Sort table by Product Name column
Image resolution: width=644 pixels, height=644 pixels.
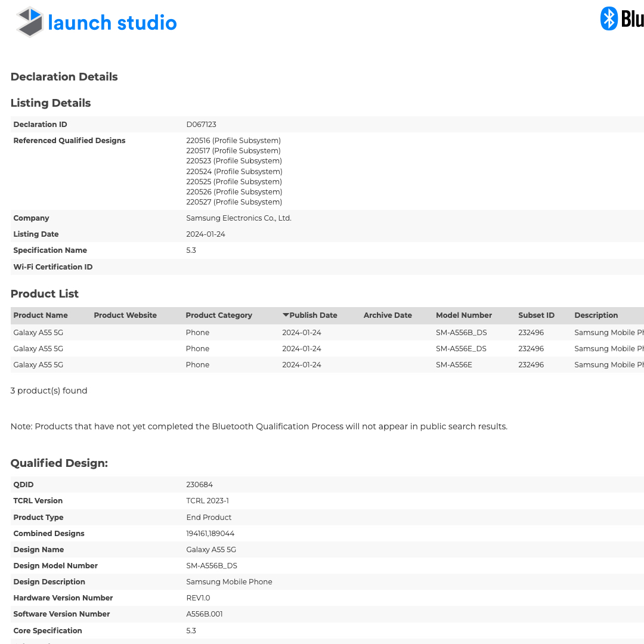pos(41,315)
